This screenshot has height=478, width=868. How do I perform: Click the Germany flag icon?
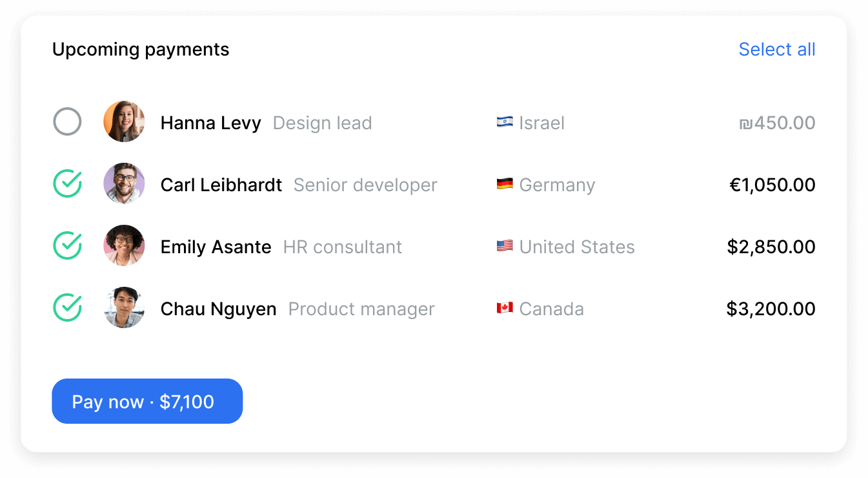505,184
